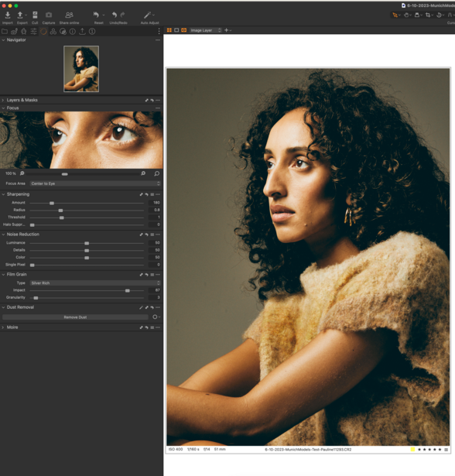Open the Focus Area 'Center to Eye' dropdown
The width and height of the screenshot is (455, 476).
pos(95,183)
